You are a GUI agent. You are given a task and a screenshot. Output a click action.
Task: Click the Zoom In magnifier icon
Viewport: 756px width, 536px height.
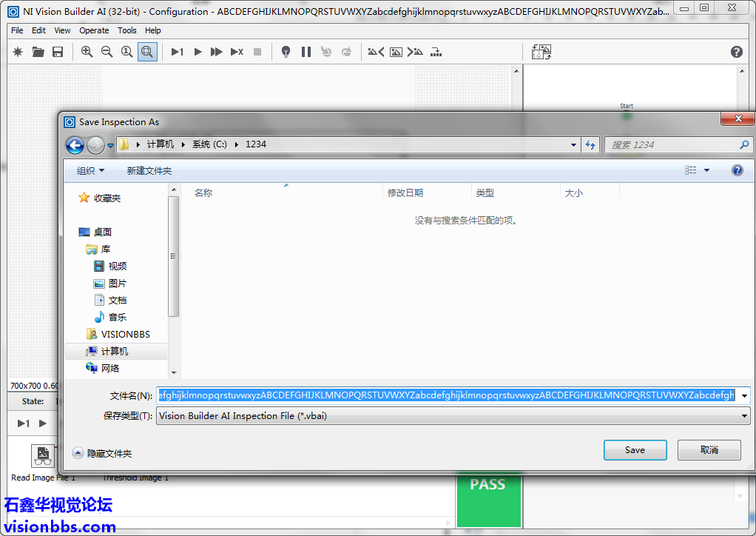[x=87, y=52]
